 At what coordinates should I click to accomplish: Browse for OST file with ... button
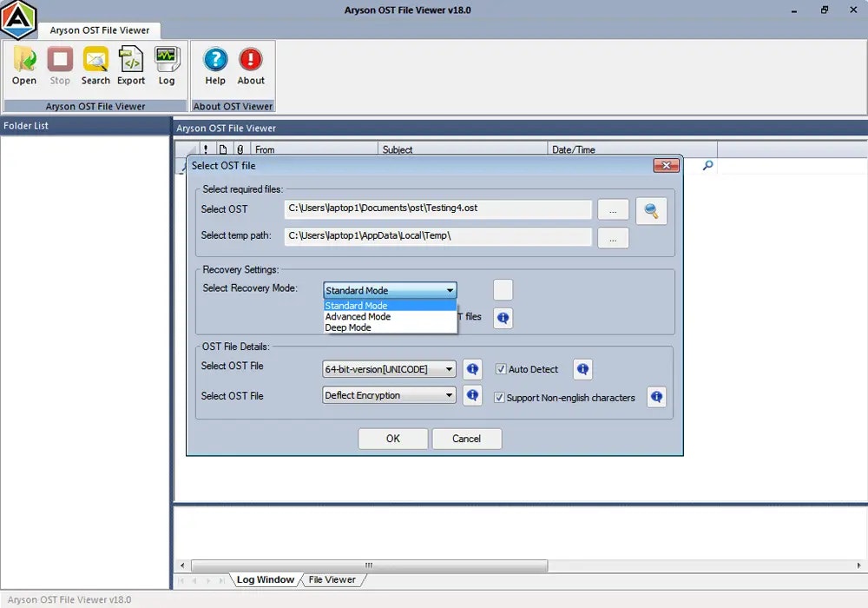(x=613, y=210)
